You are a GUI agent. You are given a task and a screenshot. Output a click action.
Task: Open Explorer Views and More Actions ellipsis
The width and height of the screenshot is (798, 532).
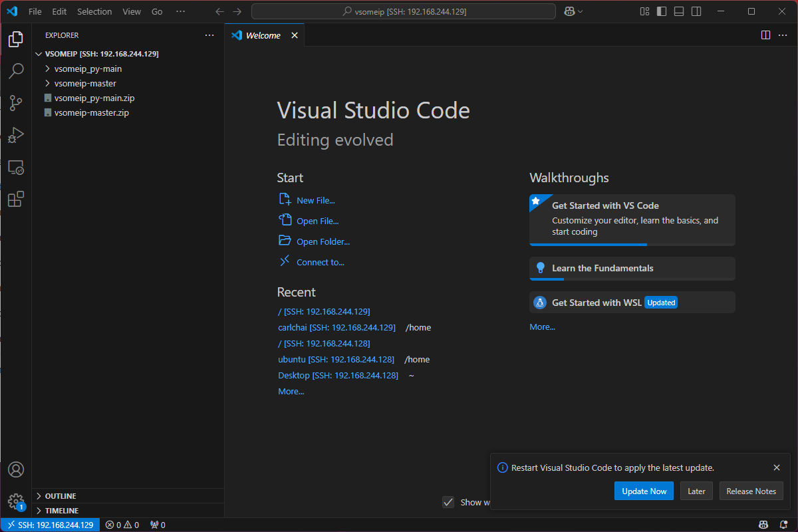pyautogui.click(x=209, y=35)
